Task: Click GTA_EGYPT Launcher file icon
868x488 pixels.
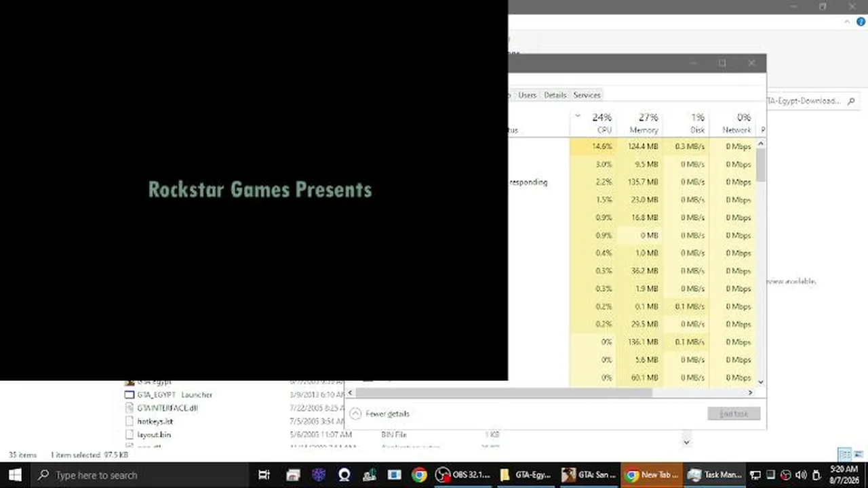Action: (x=130, y=394)
